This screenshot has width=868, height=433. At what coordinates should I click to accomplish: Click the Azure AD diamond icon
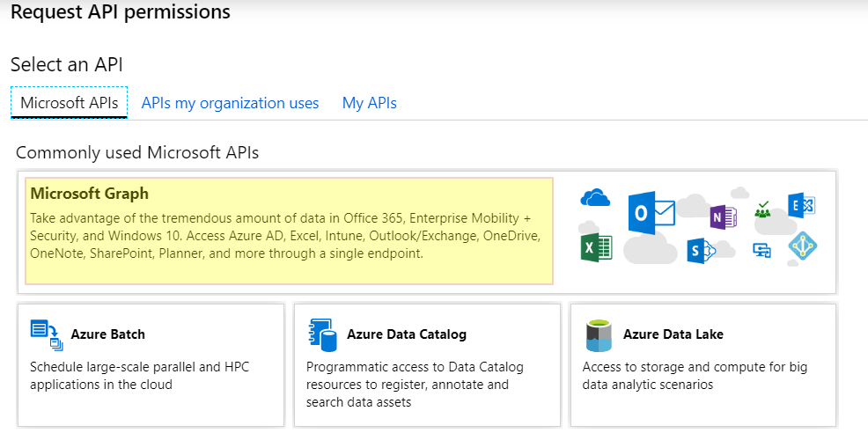tap(803, 246)
